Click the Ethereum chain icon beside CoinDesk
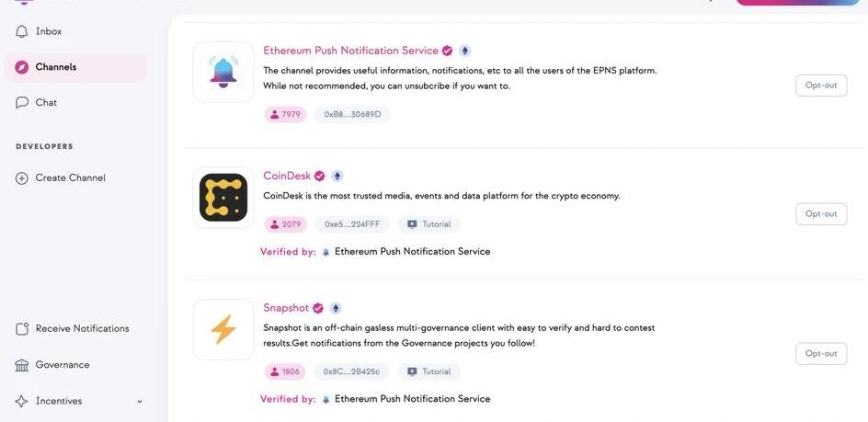The width and height of the screenshot is (868, 422). click(x=337, y=177)
